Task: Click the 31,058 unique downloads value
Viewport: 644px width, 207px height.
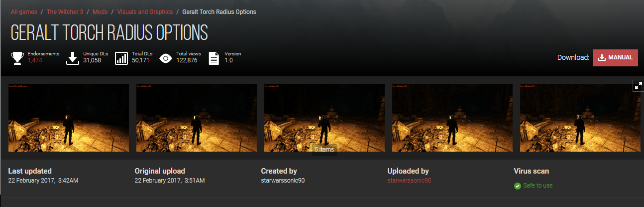Action: coord(92,60)
